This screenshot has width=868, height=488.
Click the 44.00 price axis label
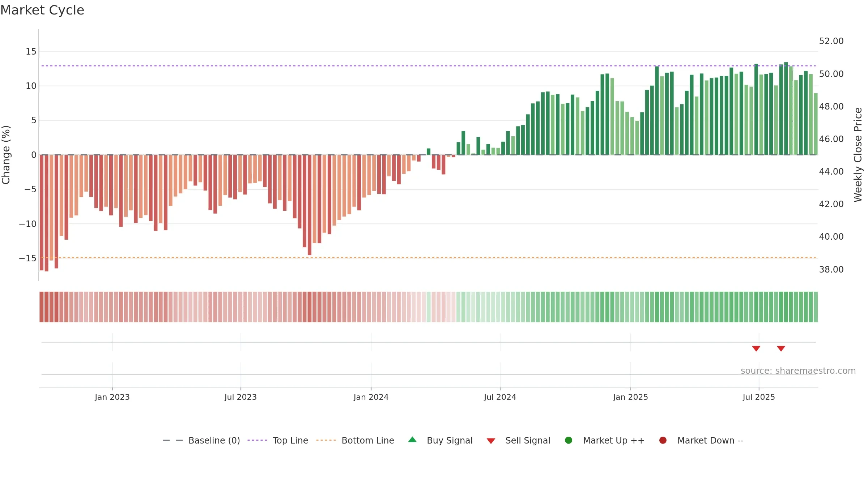[x=831, y=172]
